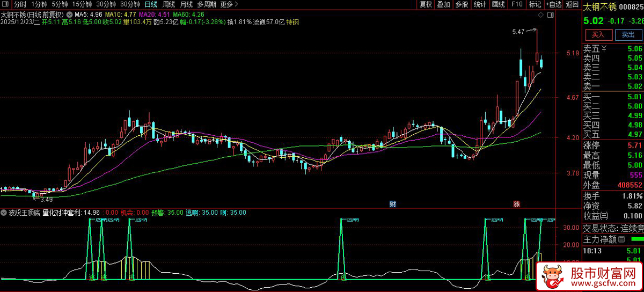Click the 买五 price 4.97
Screen dimensions: 644x292
[634, 134]
